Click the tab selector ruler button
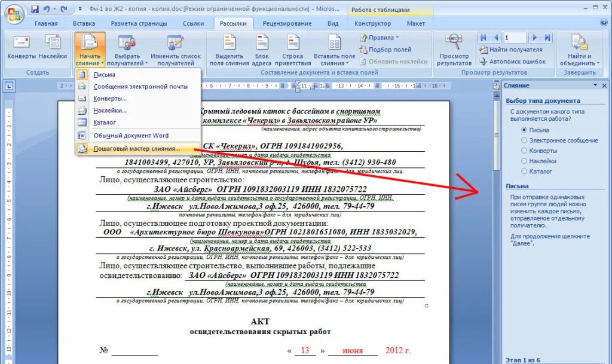The width and height of the screenshot is (612, 364). coord(9,86)
